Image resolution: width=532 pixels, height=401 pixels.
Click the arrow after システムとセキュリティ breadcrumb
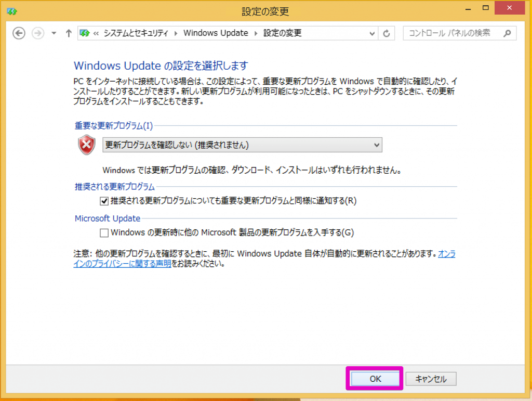[x=176, y=33]
